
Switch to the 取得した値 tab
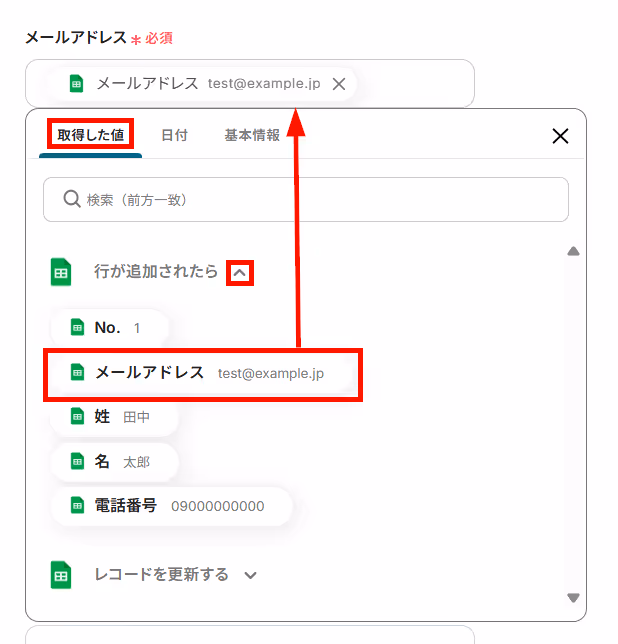point(90,135)
